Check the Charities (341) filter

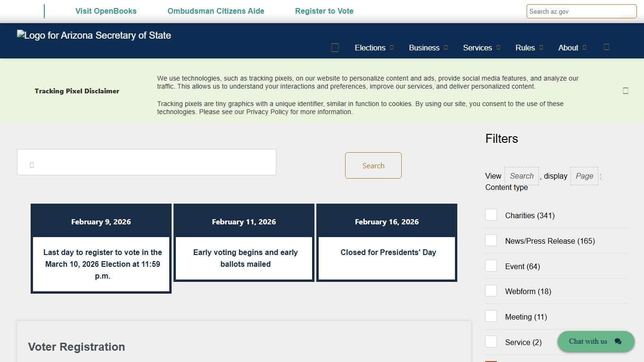[491, 215]
